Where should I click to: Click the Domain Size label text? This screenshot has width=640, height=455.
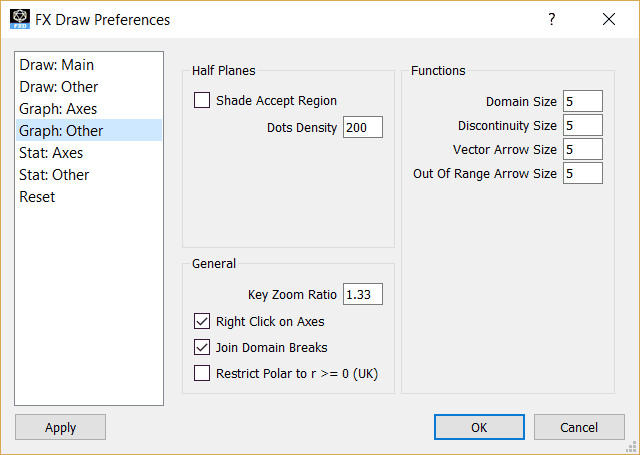tap(521, 102)
